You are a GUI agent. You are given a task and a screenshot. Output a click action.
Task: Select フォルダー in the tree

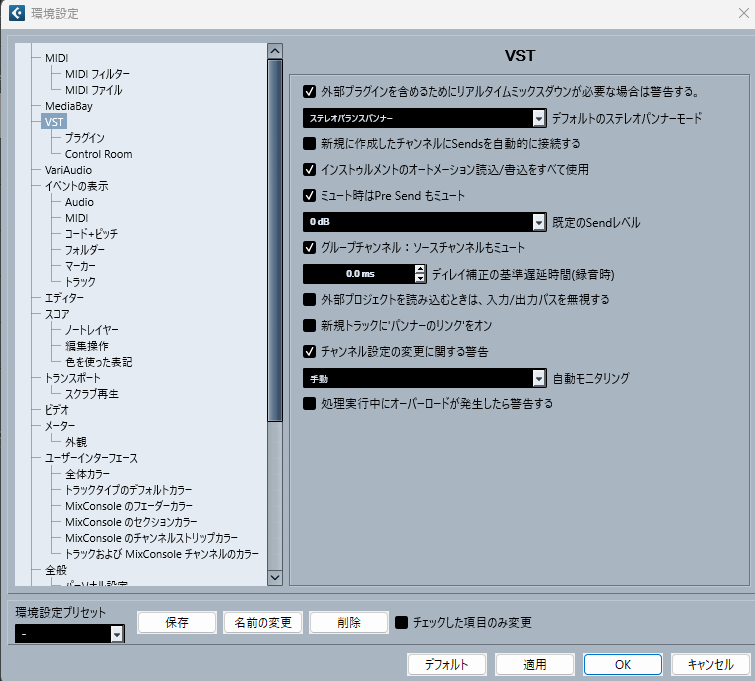tap(85, 250)
